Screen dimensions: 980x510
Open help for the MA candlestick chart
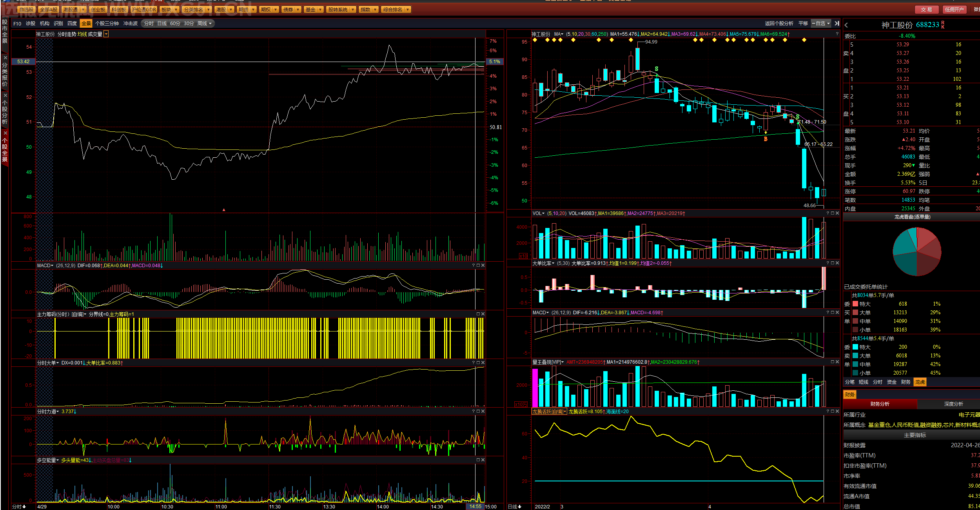(837, 34)
